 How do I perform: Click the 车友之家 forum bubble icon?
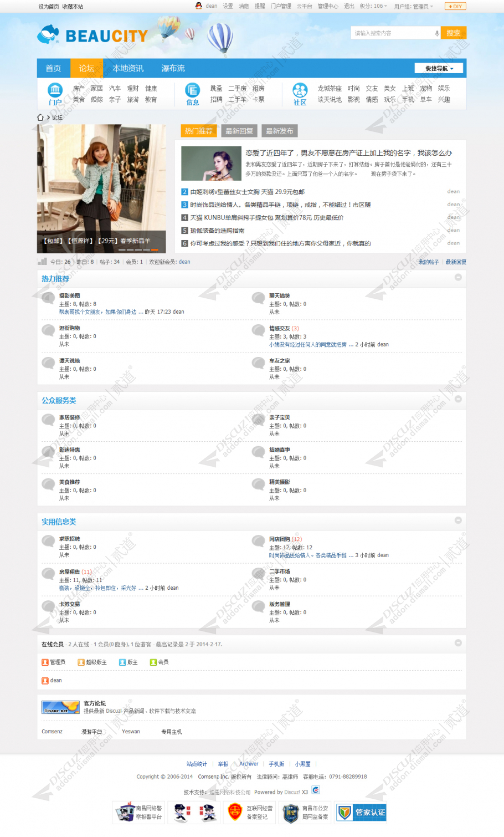point(259,363)
